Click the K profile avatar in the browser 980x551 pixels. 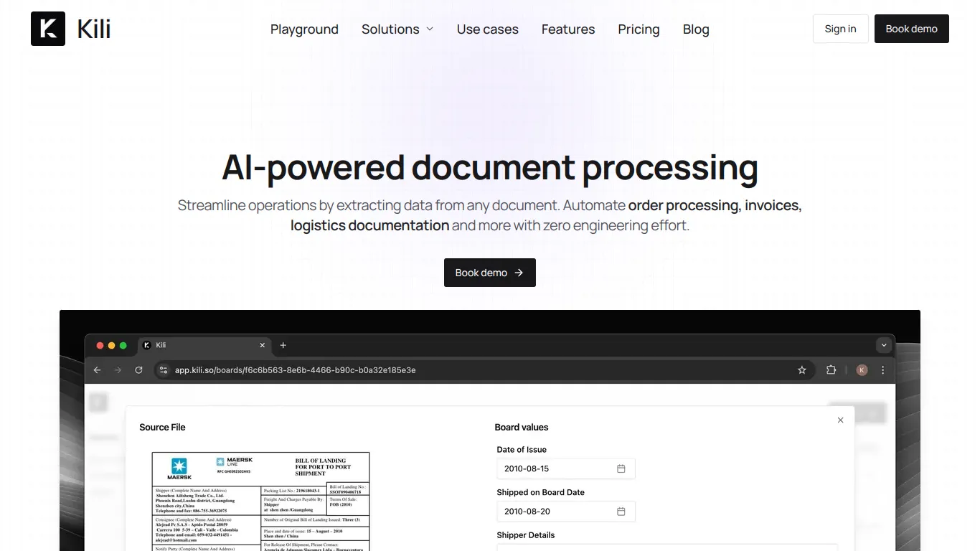tap(862, 370)
